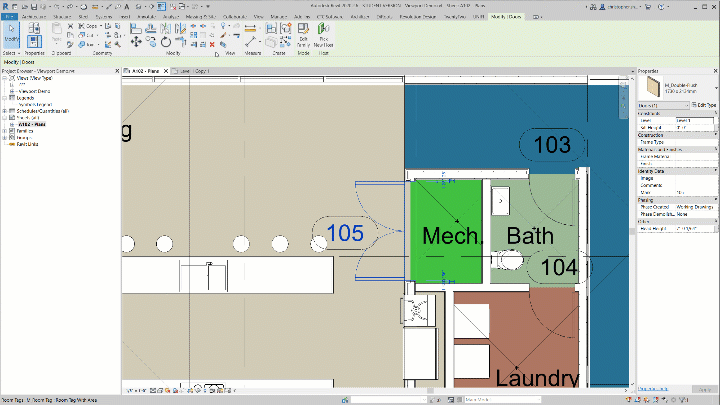Open the Structure ribbon tab

coord(62,17)
